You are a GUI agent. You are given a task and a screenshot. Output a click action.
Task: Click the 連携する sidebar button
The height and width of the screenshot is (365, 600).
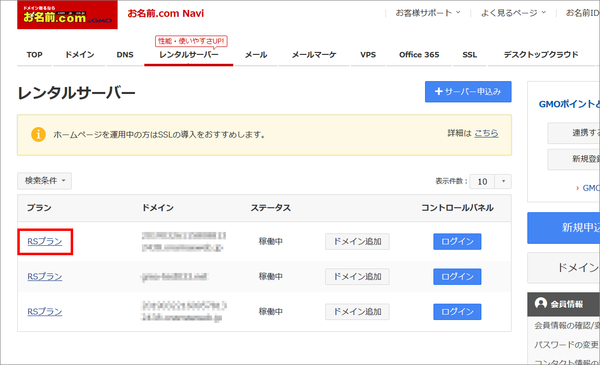point(574,133)
